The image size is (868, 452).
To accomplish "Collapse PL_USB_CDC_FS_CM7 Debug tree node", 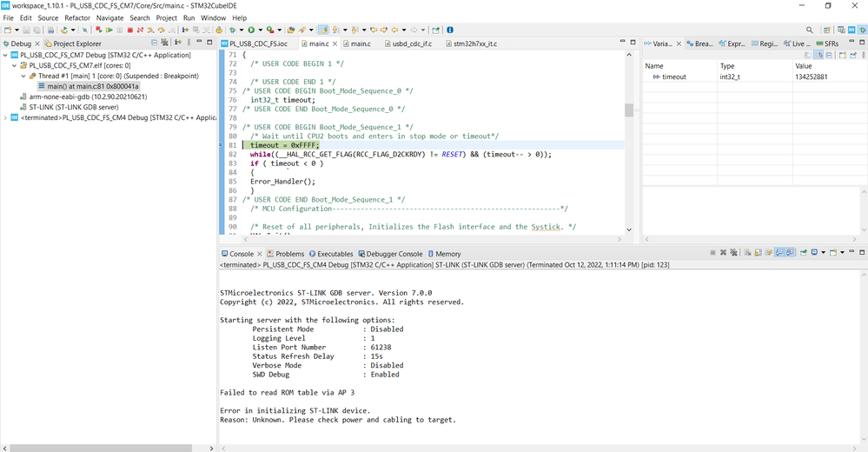I will [5, 55].
